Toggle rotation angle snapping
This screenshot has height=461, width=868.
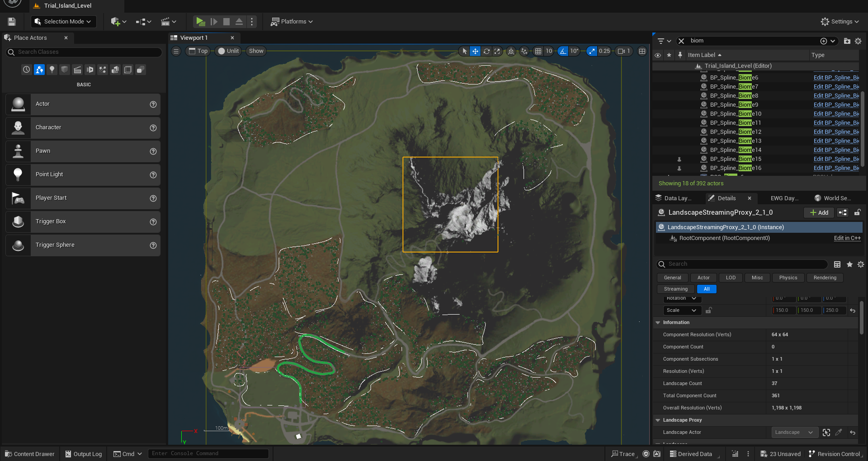(x=563, y=51)
